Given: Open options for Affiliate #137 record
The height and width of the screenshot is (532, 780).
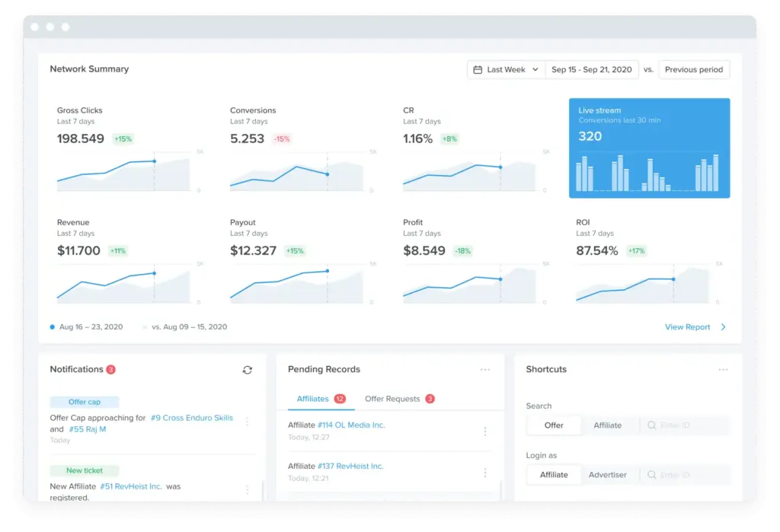Looking at the screenshot, I should (x=485, y=472).
